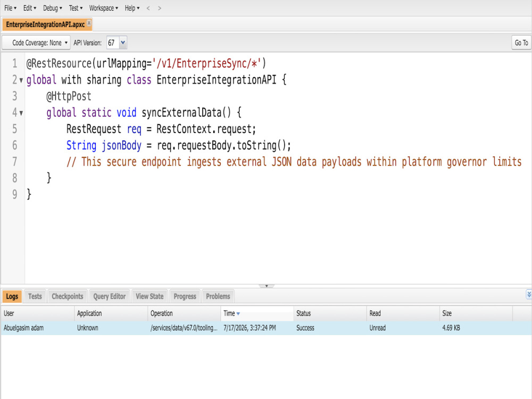532x399 pixels.
Task: Open the Workspace menu
Action: [104, 8]
